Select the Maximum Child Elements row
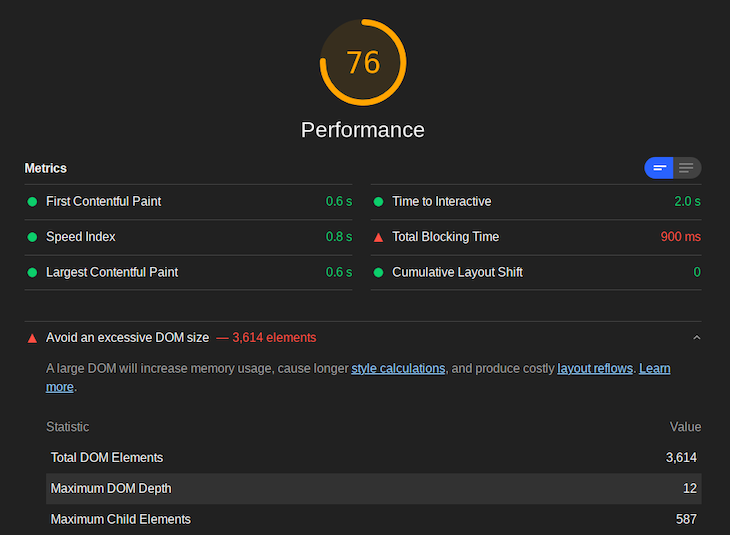Screen dimensions: 730x535 coord(373,519)
